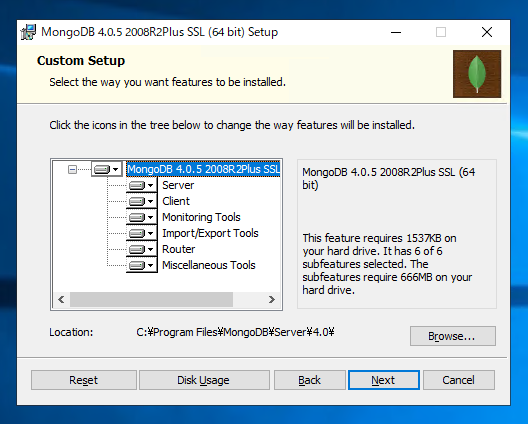Go Back to the previous setup step

(x=309, y=380)
